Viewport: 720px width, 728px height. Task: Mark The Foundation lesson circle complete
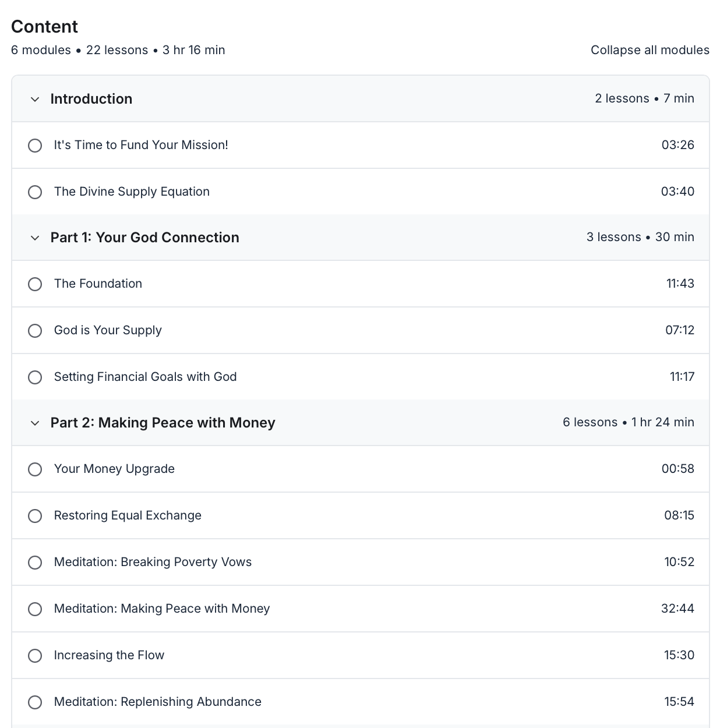(x=35, y=284)
